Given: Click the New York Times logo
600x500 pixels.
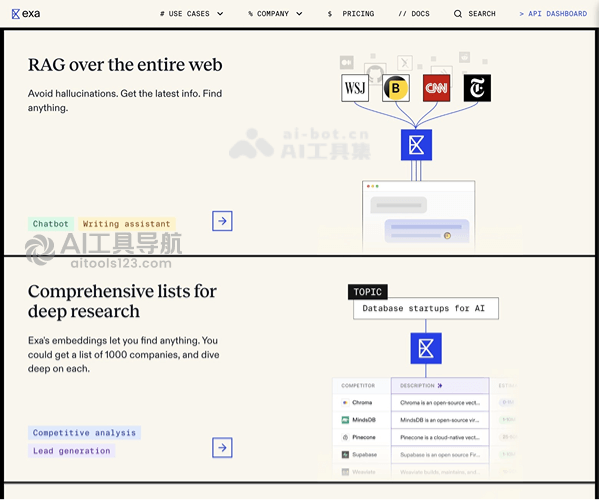Looking at the screenshot, I should click(x=477, y=88).
